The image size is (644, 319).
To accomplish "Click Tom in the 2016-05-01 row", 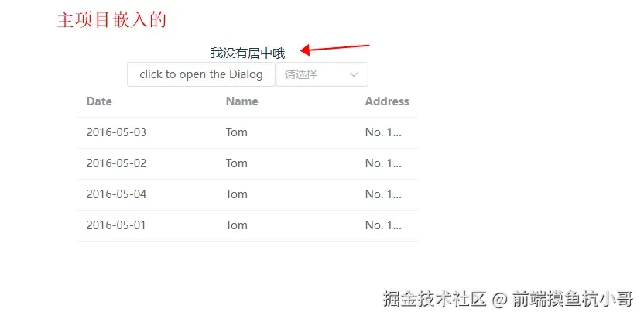I will 237,225.
